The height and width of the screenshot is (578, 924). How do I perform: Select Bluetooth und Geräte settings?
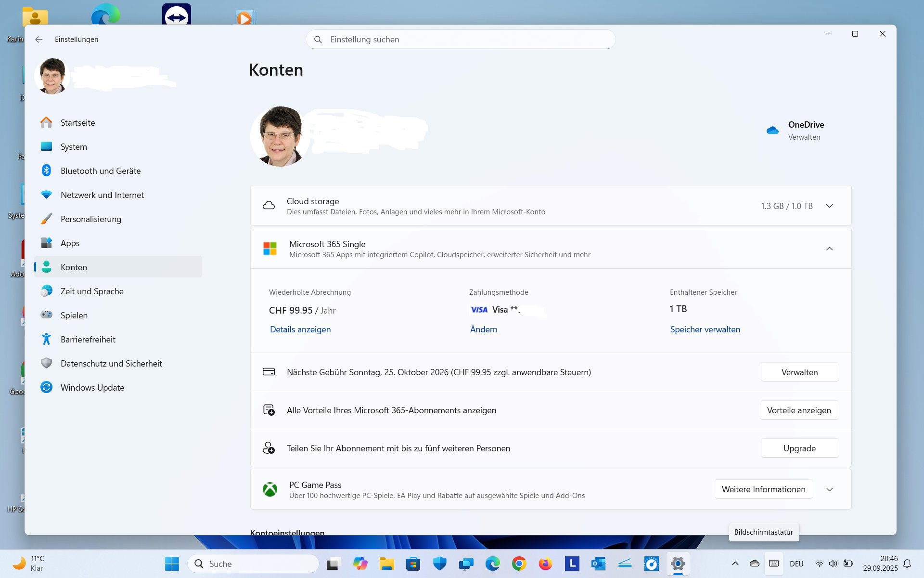[101, 171]
